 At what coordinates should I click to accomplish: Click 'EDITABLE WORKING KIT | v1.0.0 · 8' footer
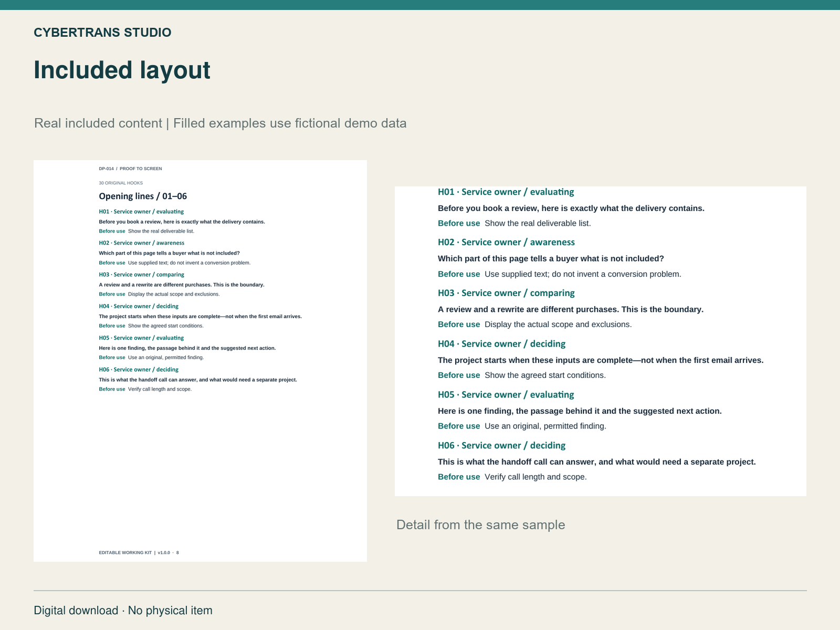tap(139, 553)
